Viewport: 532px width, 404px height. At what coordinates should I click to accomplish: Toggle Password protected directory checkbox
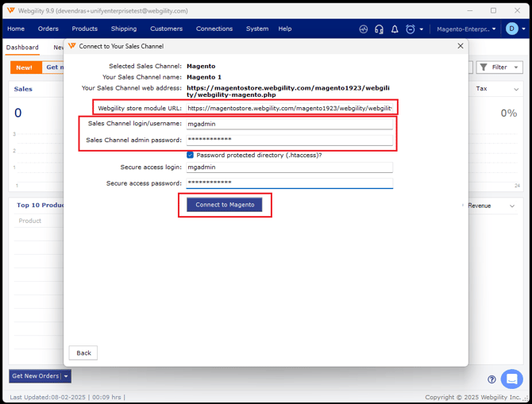pyautogui.click(x=191, y=155)
